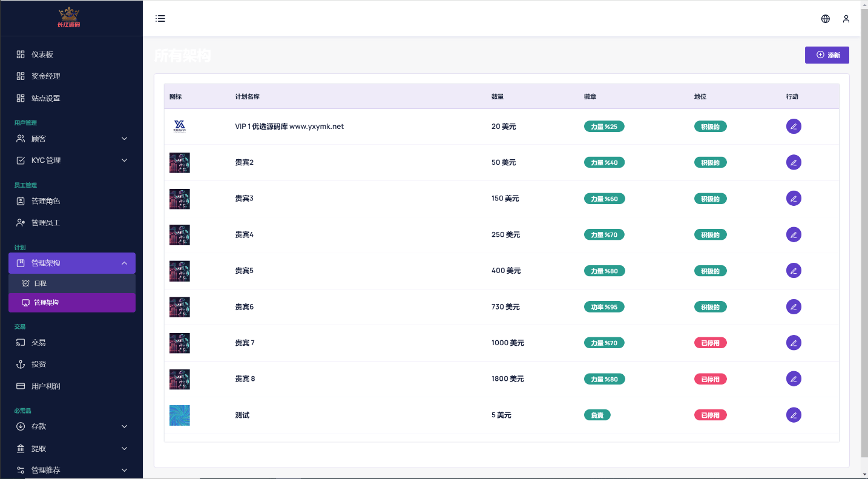Click the edit pencil for 测试 row

pos(794,415)
